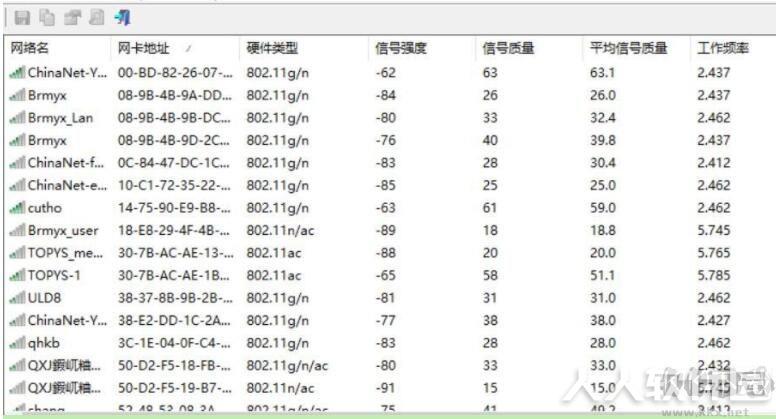The height and width of the screenshot is (419, 776).
Task: Click signal quality value 61
Action: click(x=490, y=208)
